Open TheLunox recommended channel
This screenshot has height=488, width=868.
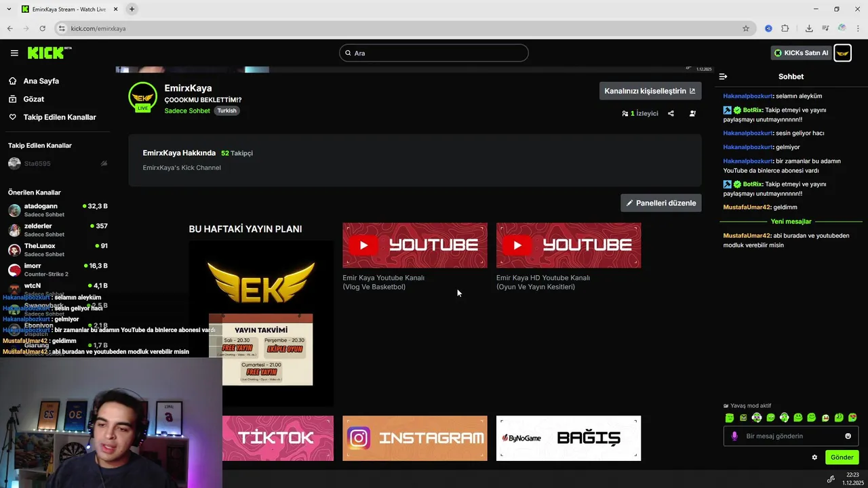(x=58, y=249)
